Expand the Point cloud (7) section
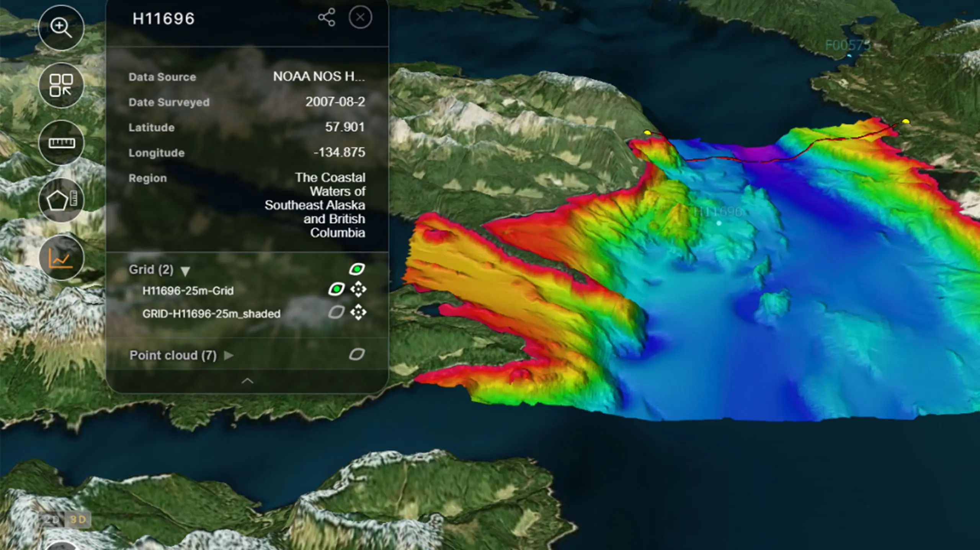The image size is (980, 550). pos(230,356)
